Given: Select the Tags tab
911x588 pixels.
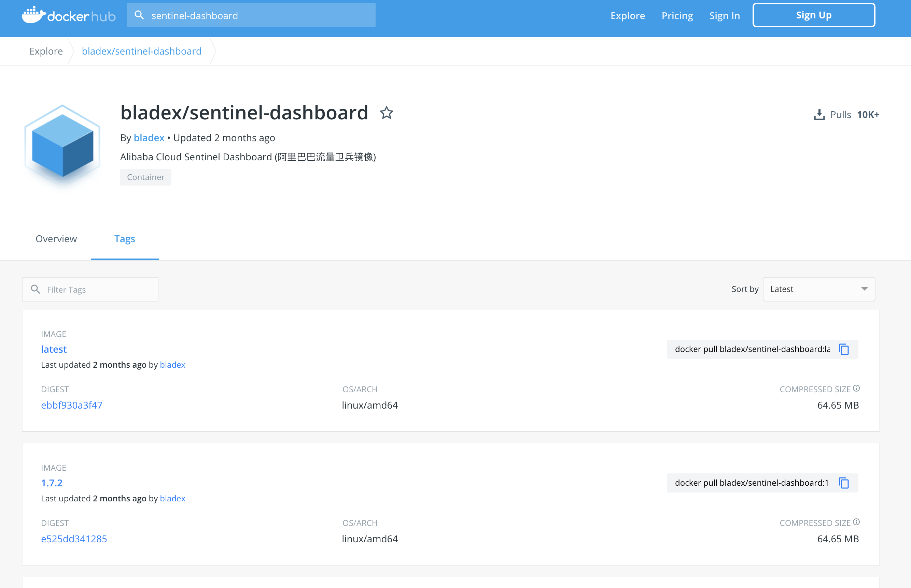Looking at the screenshot, I should [x=125, y=239].
